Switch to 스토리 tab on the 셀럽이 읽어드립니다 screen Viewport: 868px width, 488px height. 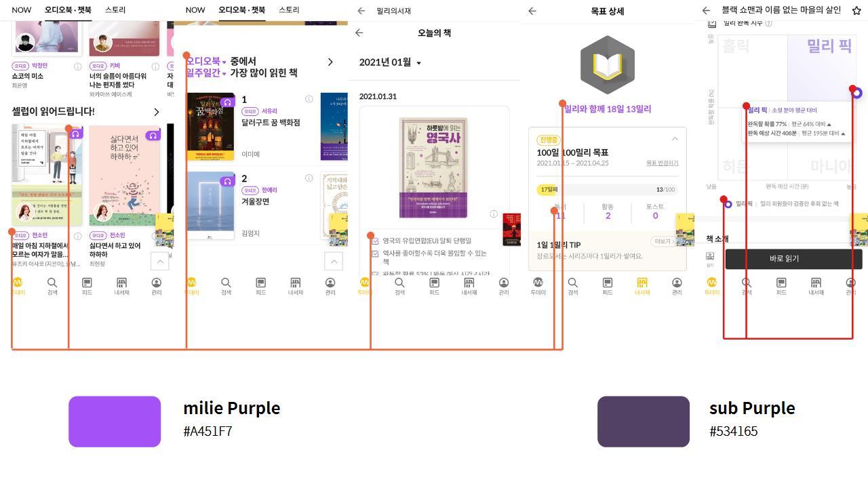tap(115, 10)
